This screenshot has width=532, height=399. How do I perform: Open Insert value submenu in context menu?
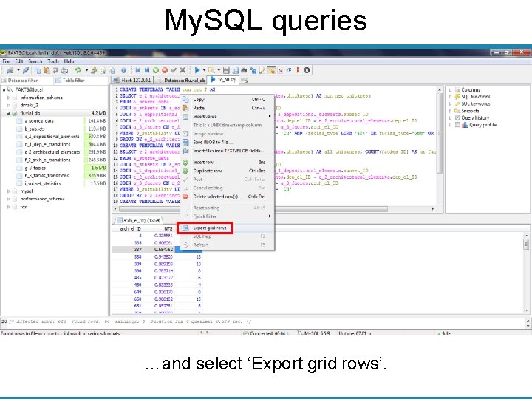(x=228, y=117)
